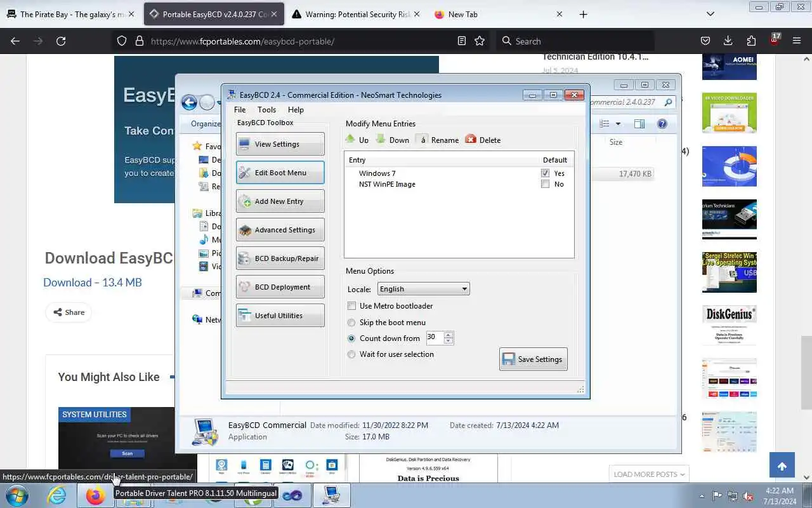The width and height of the screenshot is (812, 508).
Task: Open Useful Utilities section
Action: (280, 316)
